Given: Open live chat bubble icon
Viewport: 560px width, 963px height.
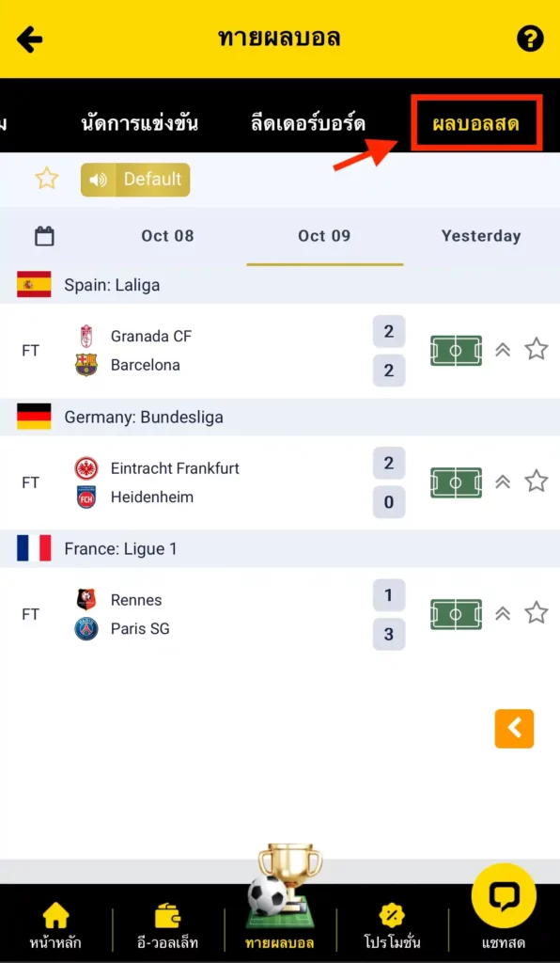Looking at the screenshot, I should 504,895.
